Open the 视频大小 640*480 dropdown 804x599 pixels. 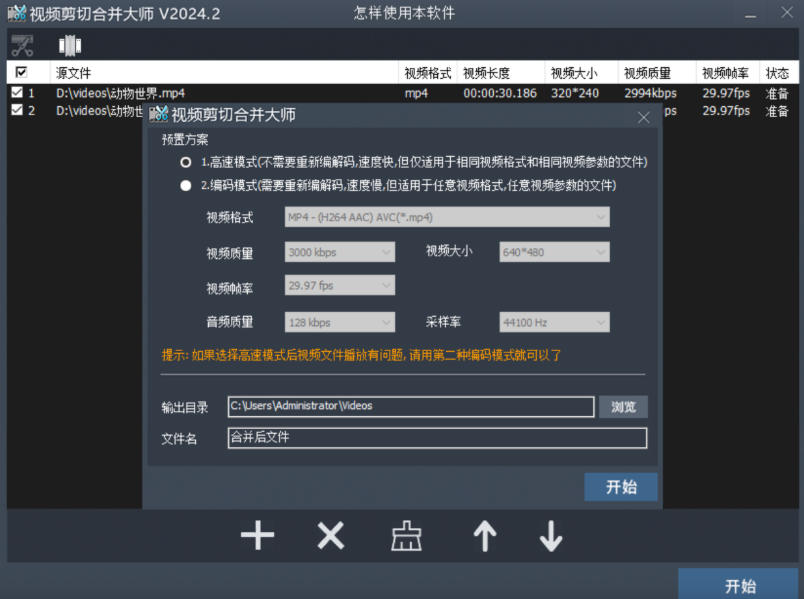(554, 252)
